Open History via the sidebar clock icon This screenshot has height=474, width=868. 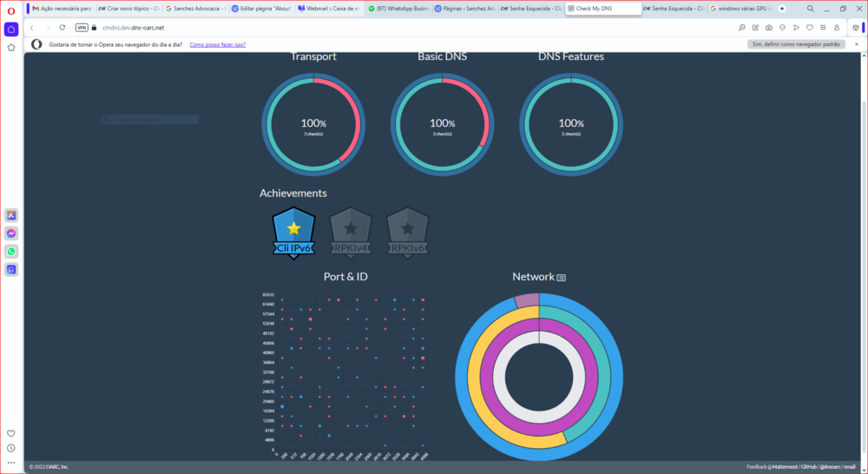click(11, 448)
